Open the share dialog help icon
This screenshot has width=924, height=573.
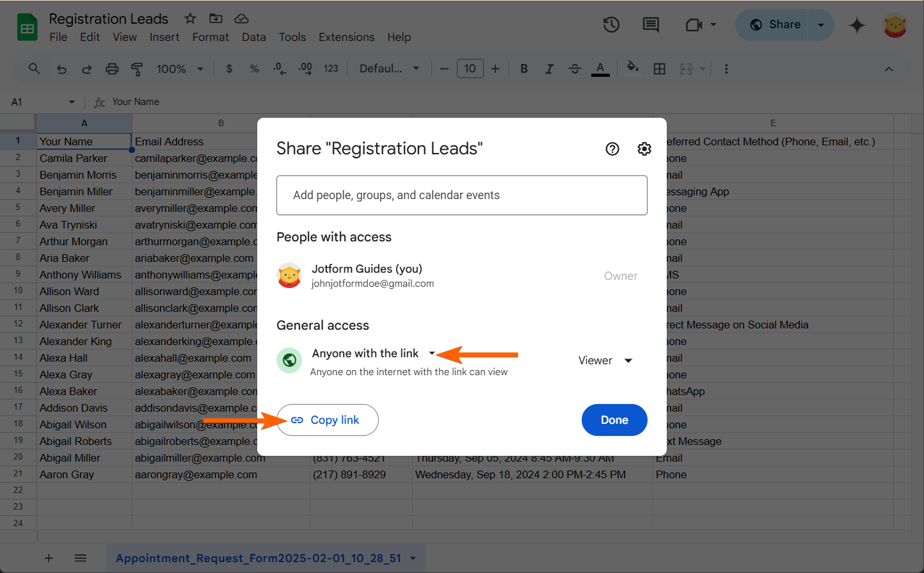tap(612, 149)
